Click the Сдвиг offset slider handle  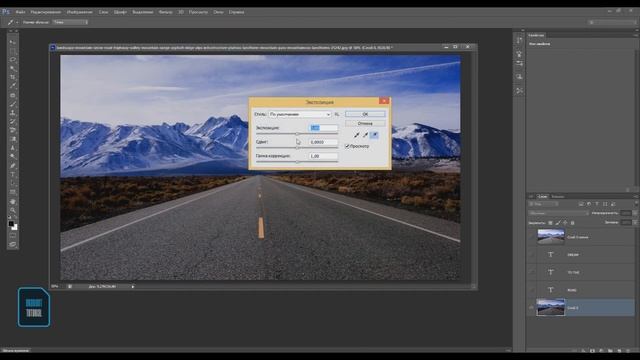coord(297,148)
